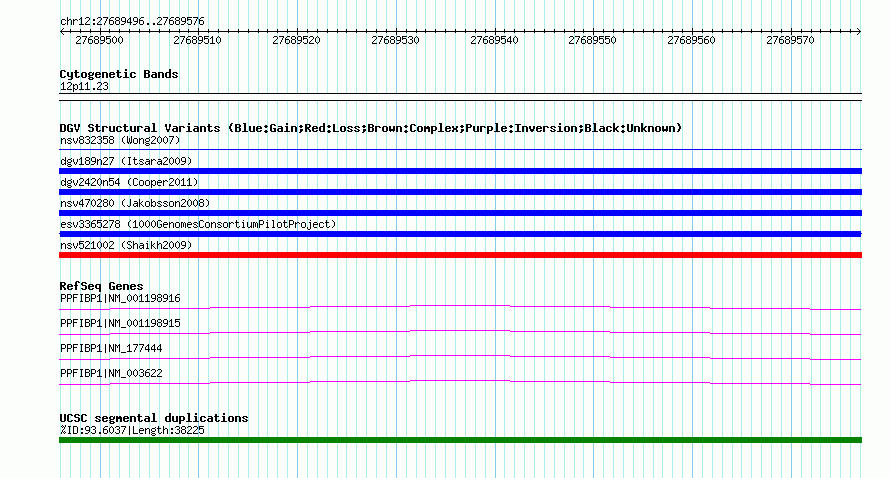890x478 pixels.
Task: Click the right arrow of the ruler
Action: pos(858,32)
